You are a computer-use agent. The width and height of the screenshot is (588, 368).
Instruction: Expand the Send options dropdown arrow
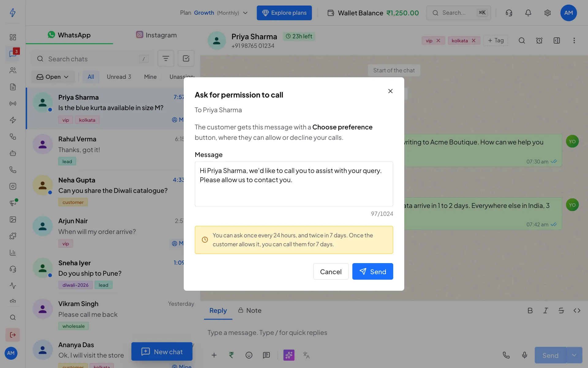click(x=574, y=355)
